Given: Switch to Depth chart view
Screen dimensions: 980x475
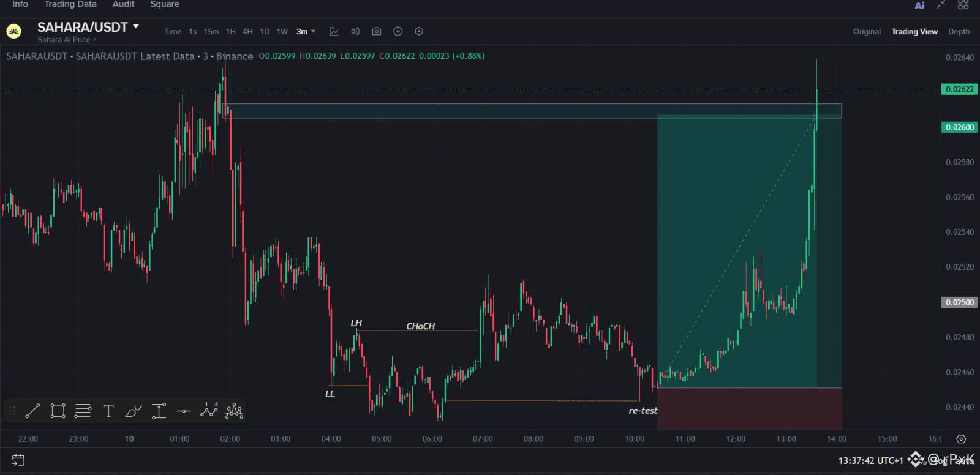Looking at the screenshot, I should (x=959, y=32).
